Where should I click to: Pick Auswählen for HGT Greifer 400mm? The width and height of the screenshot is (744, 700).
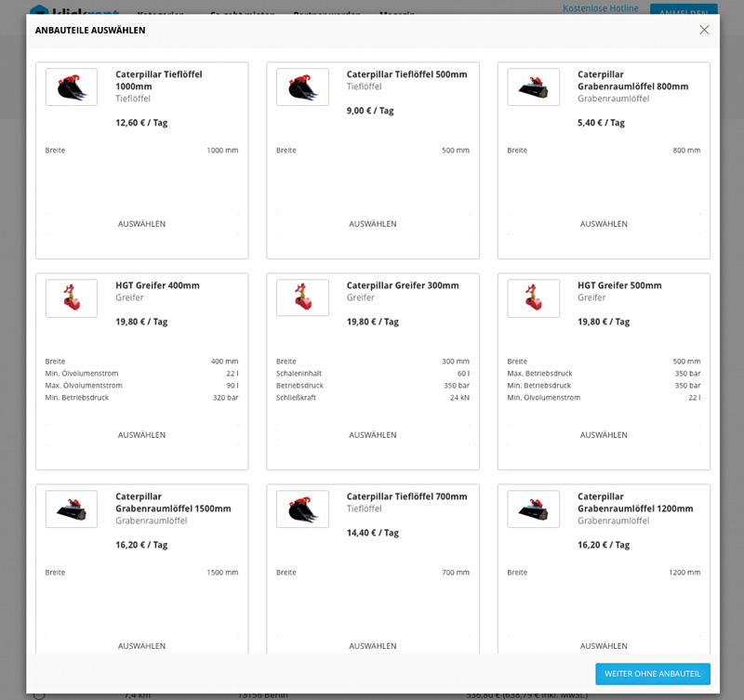pos(141,435)
